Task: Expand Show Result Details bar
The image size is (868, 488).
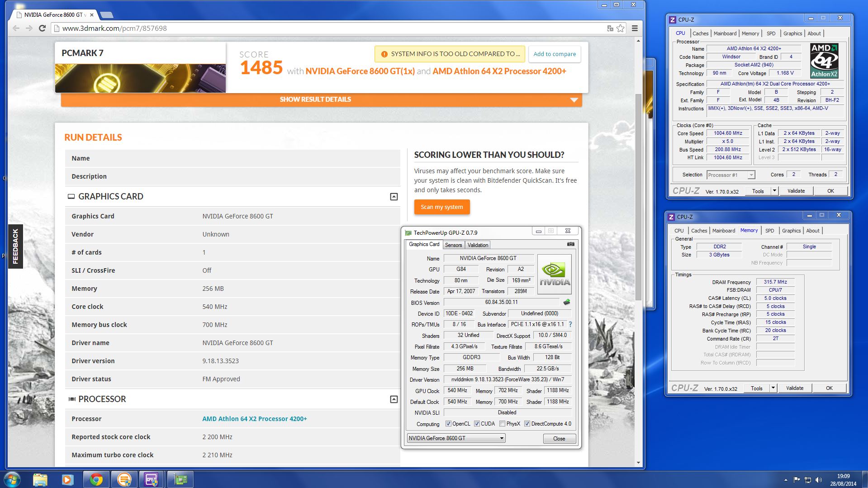Action: coord(321,99)
